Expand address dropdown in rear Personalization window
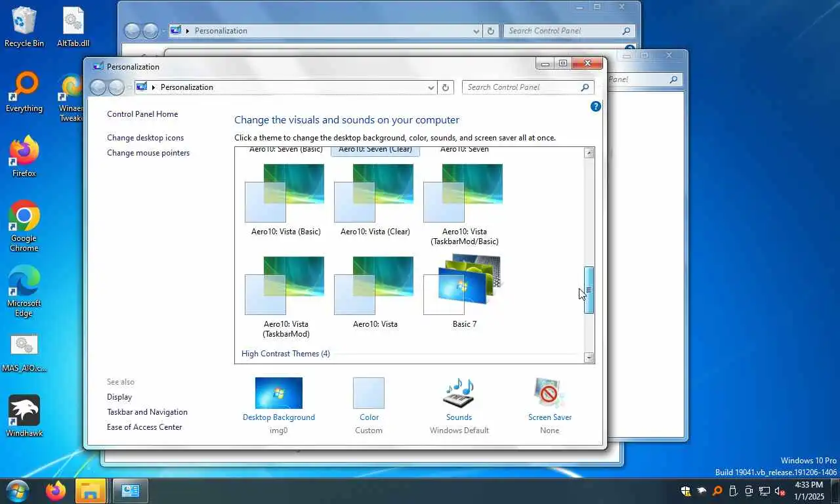Screen dimensions: 840x504 [476, 31]
